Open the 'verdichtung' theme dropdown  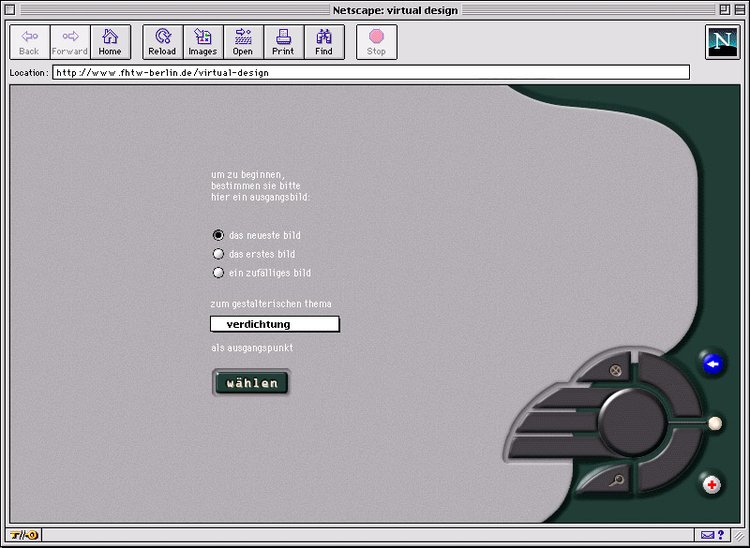275,324
